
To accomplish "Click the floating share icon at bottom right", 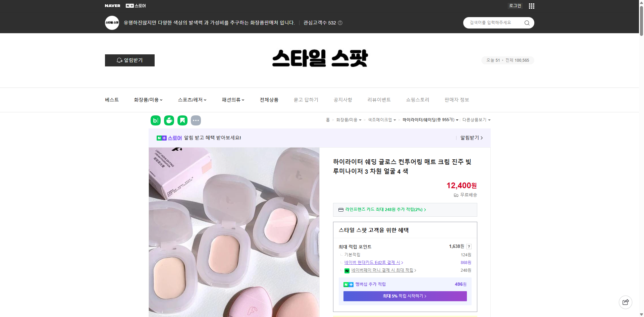I will [625, 302].
